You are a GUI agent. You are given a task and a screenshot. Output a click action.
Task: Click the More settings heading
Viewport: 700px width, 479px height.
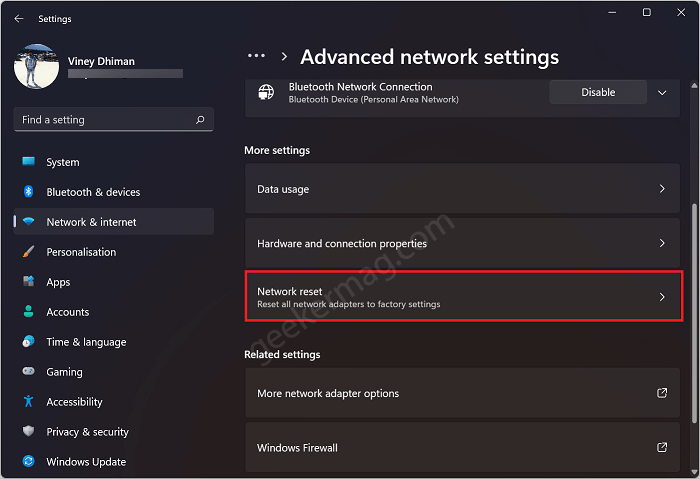tap(277, 150)
